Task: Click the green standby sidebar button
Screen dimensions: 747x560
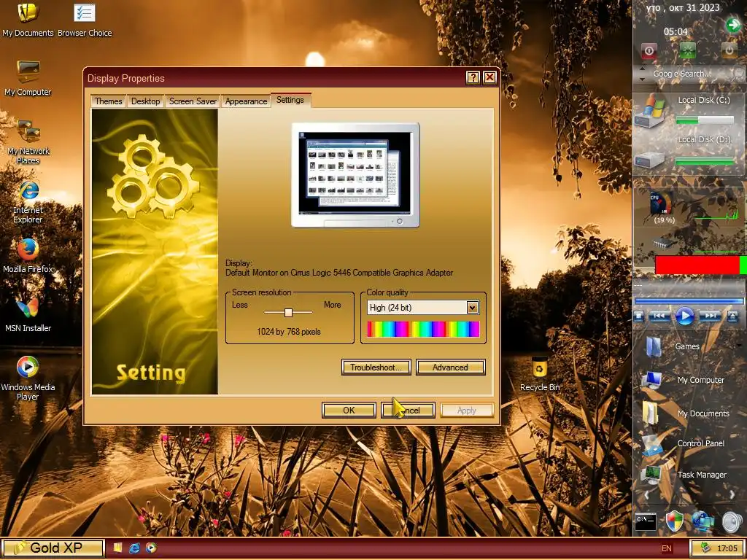Action: tap(687, 50)
